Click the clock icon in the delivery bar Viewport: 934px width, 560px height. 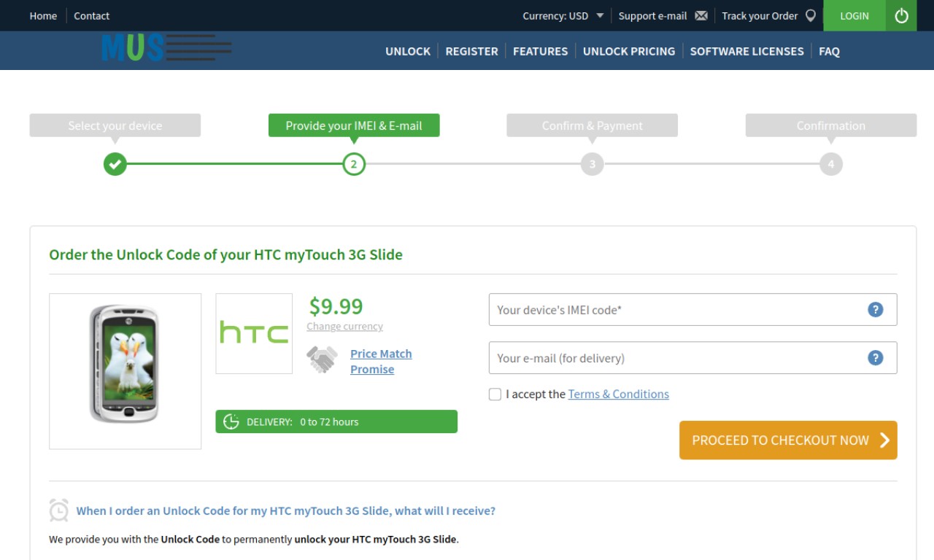point(231,421)
